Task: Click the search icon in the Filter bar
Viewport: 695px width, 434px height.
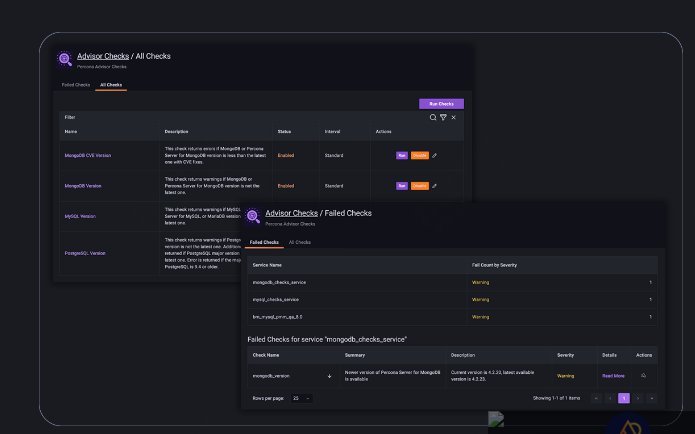Action: click(x=433, y=117)
